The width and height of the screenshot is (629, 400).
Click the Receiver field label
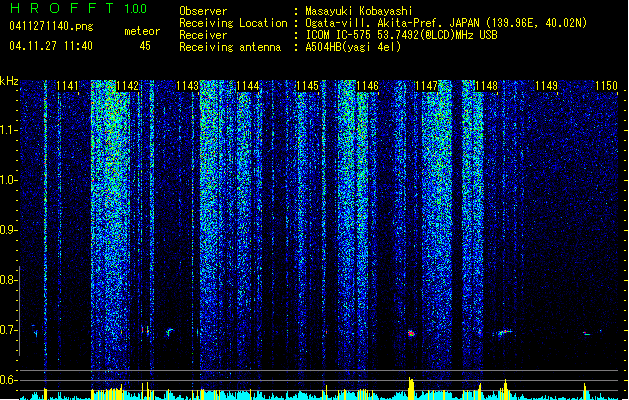(x=203, y=35)
